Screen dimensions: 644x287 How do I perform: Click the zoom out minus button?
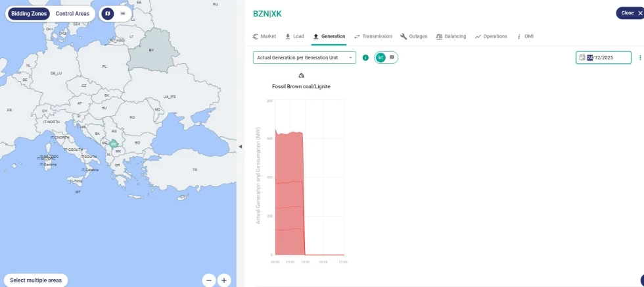tap(209, 280)
